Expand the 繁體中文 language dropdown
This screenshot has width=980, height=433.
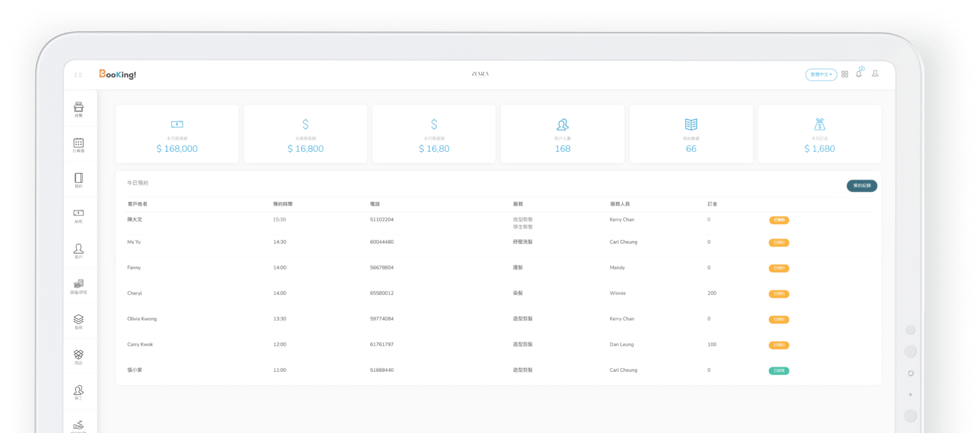click(x=821, y=75)
